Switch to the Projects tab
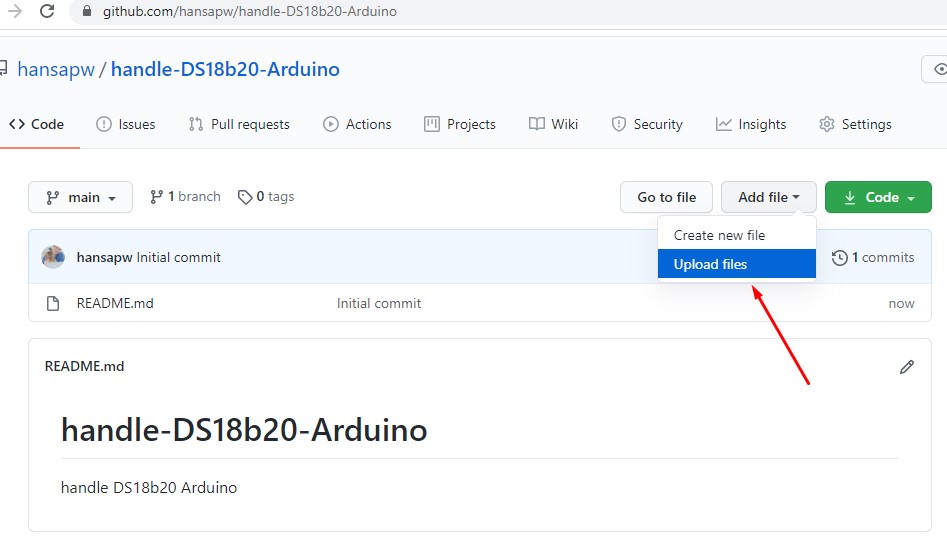 pyautogui.click(x=460, y=124)
